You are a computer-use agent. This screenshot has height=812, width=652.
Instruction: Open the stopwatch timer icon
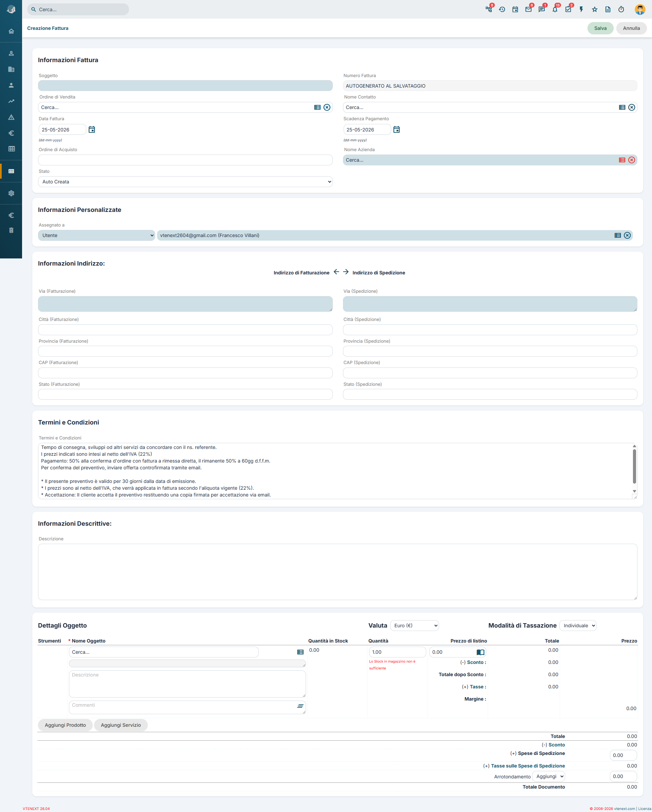point(621,10)
